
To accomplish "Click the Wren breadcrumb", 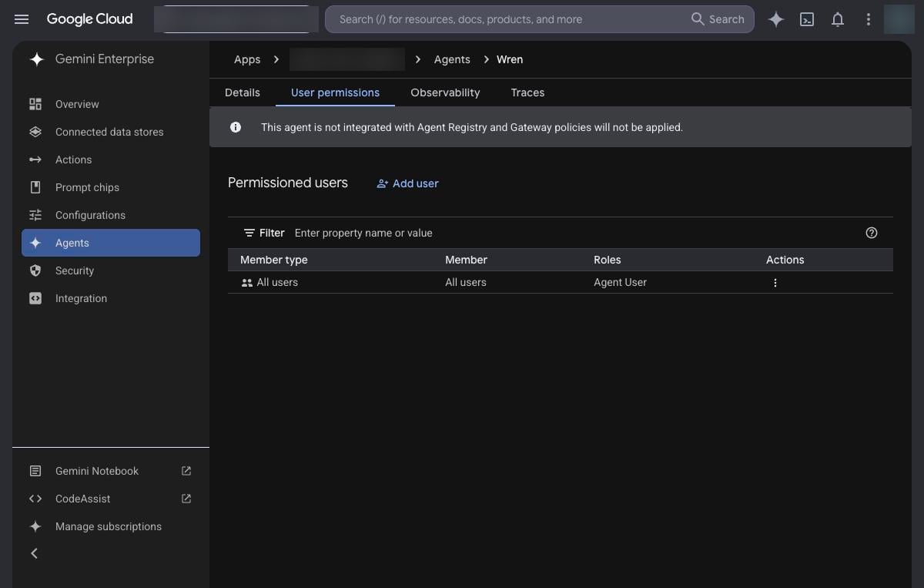I will point(510,59).
